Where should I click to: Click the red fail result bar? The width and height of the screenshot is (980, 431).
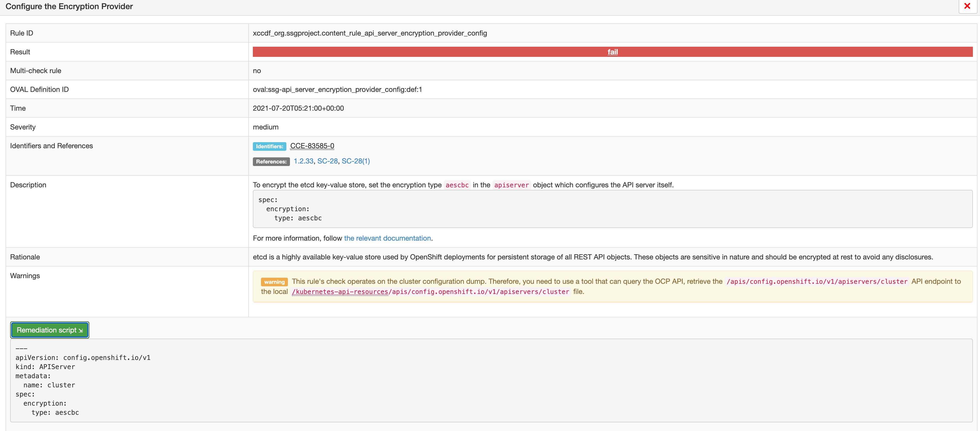pyautogui.click(x=418, y=52)
